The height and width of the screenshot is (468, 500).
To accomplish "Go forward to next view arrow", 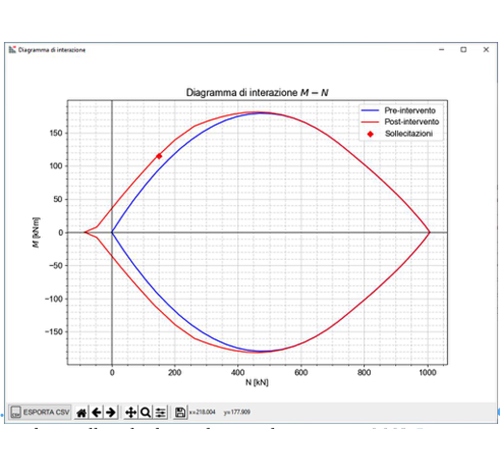I will pos(111,413).
